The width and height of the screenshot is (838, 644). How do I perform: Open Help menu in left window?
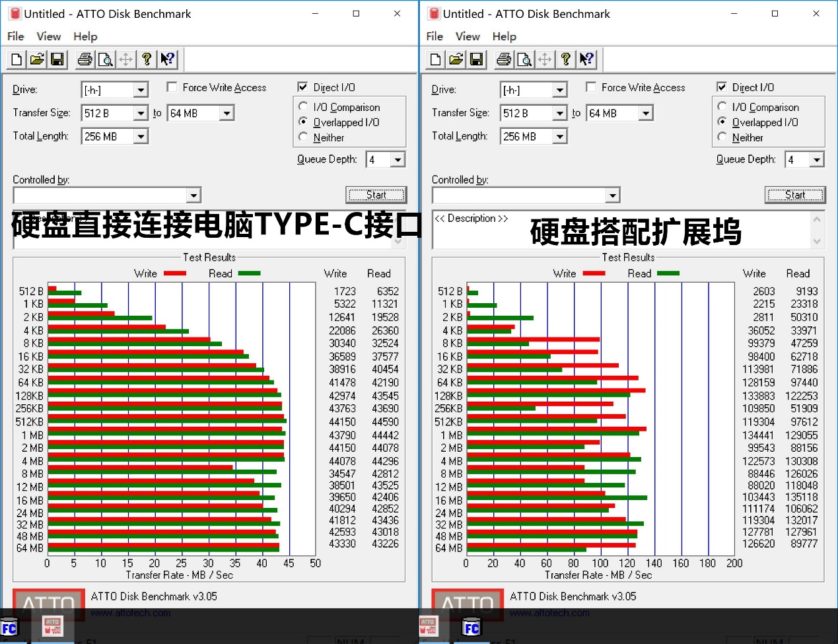(x=85, y=36)
